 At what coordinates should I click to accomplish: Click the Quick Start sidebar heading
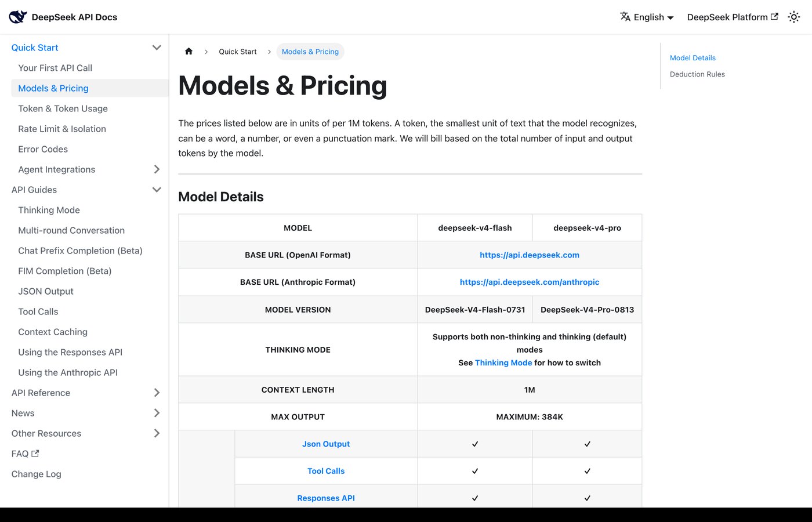click(35, 48)
